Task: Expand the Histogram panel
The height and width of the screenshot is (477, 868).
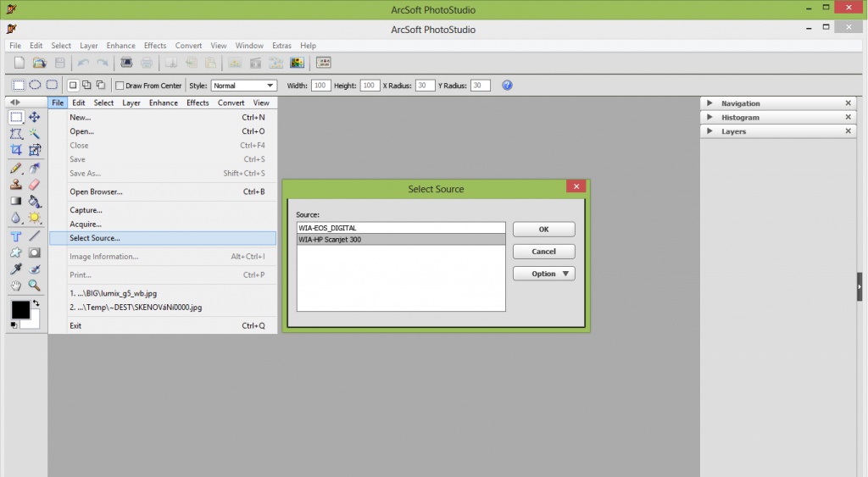Action: 709,117
